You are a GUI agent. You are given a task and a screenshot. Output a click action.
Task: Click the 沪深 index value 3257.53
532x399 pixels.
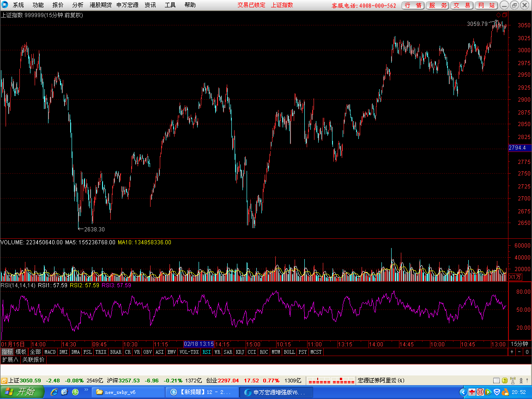tap(129, 381)
